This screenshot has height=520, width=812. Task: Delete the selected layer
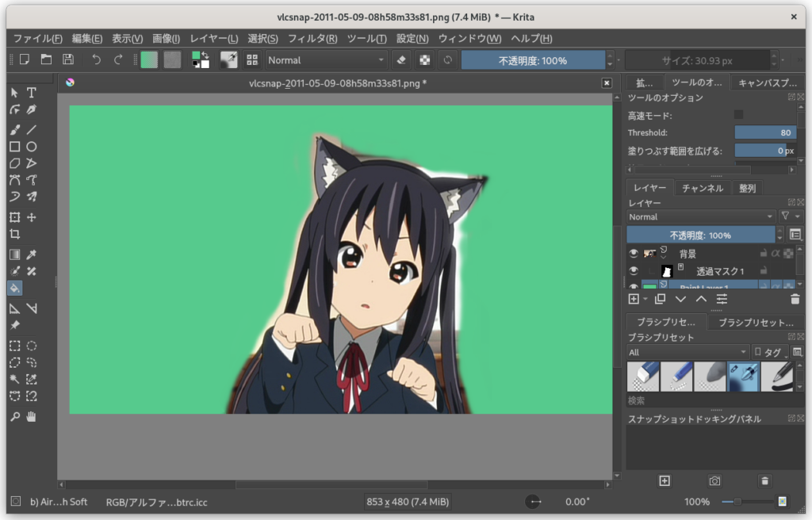click(795, 299)
